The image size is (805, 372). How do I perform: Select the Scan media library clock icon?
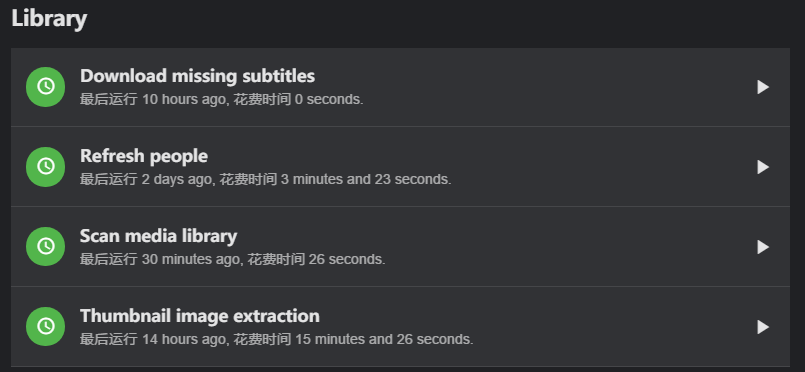(46, 247)
